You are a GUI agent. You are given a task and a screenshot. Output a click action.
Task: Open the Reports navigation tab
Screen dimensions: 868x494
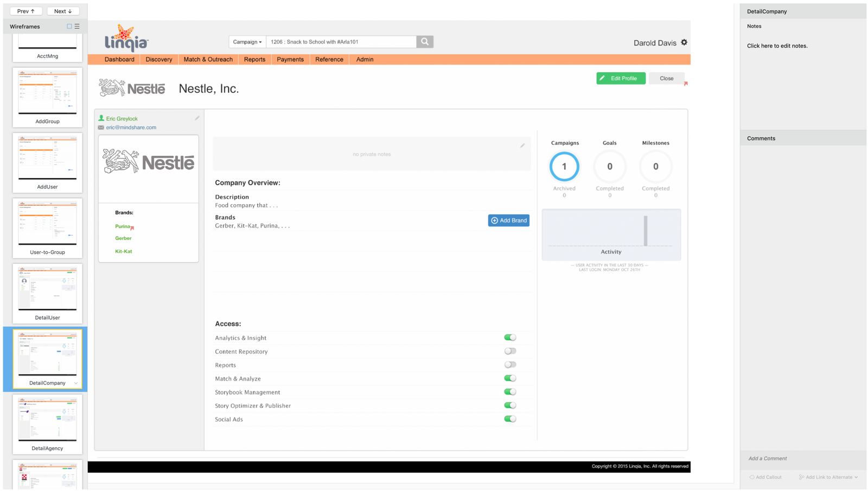tap(254, 60)
